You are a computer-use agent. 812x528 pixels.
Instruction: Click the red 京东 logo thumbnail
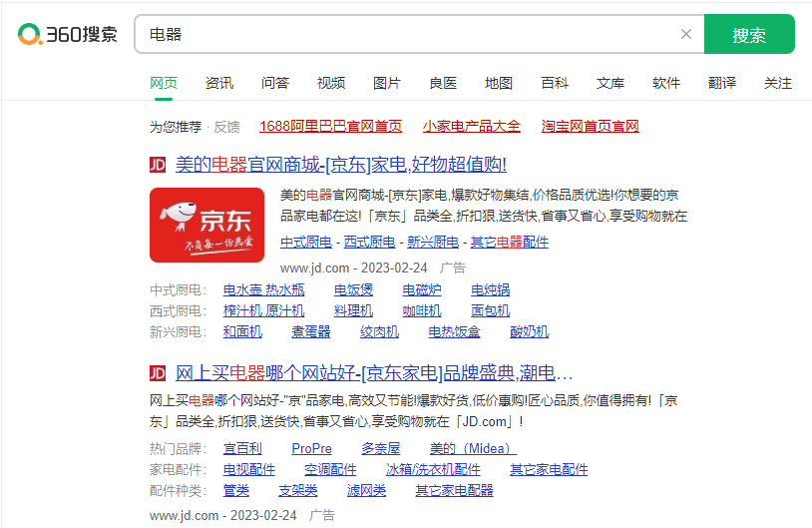(x=207, y=225)
